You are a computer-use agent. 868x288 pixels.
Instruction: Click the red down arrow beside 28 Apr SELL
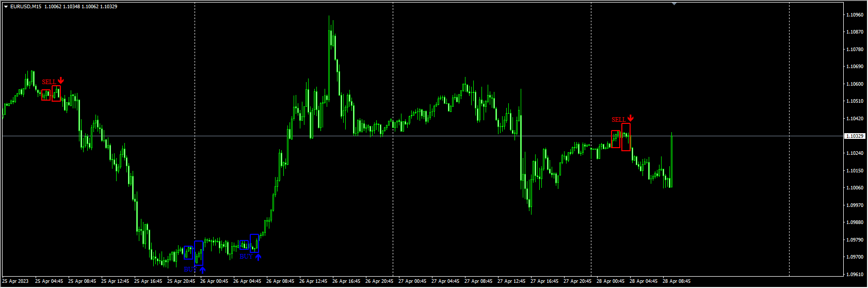pyautogui.click(x=631, y=118)
